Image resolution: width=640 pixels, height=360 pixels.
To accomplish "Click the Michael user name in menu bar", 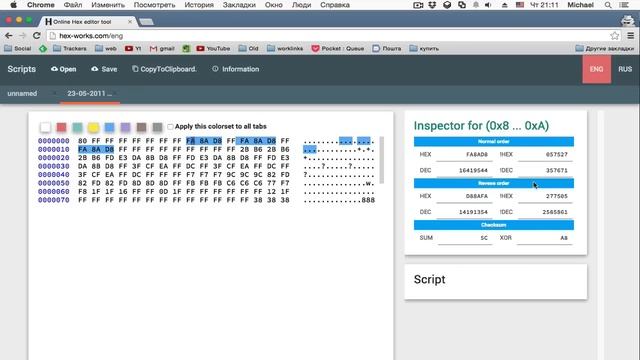I will [580, 5].
